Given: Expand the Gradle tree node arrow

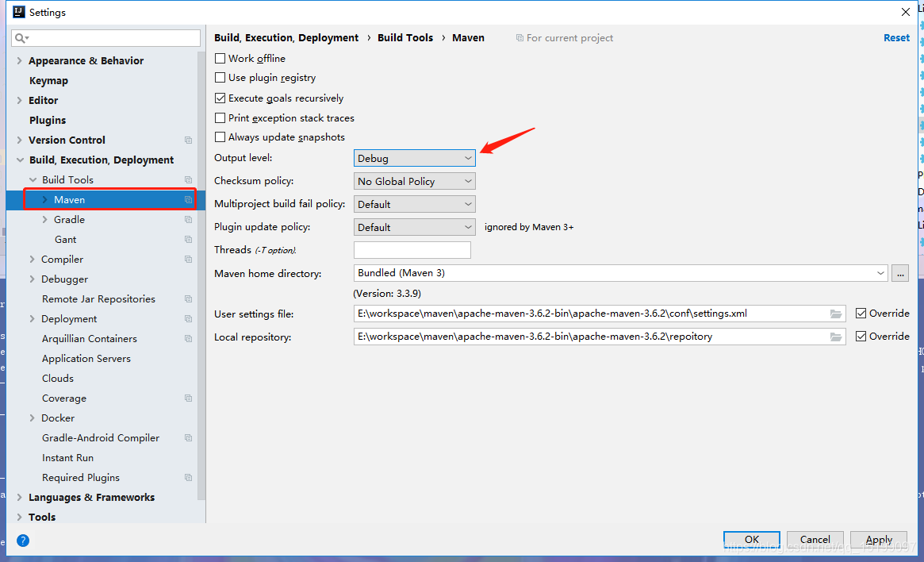Looking at the screenshot, I should pos(44,219).
